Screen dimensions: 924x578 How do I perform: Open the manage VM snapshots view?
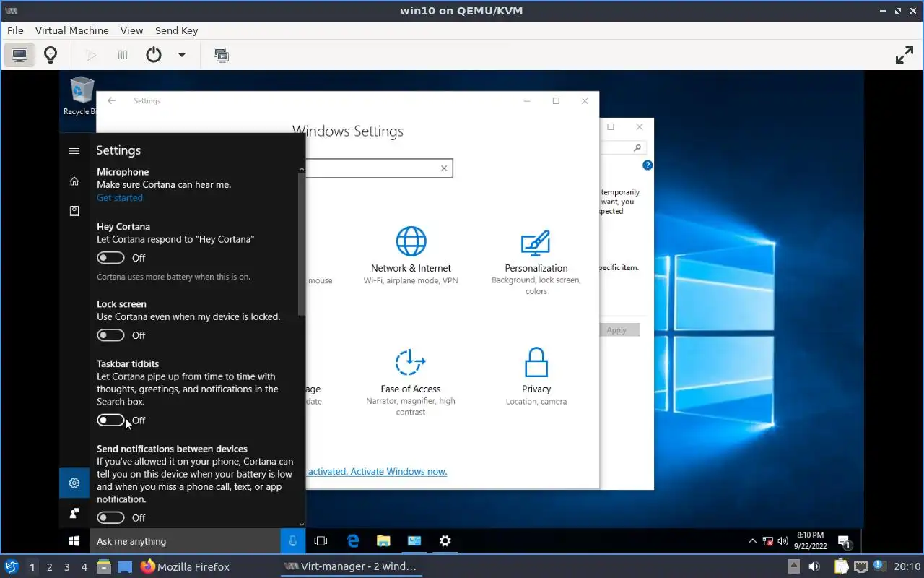click(222, 55)
